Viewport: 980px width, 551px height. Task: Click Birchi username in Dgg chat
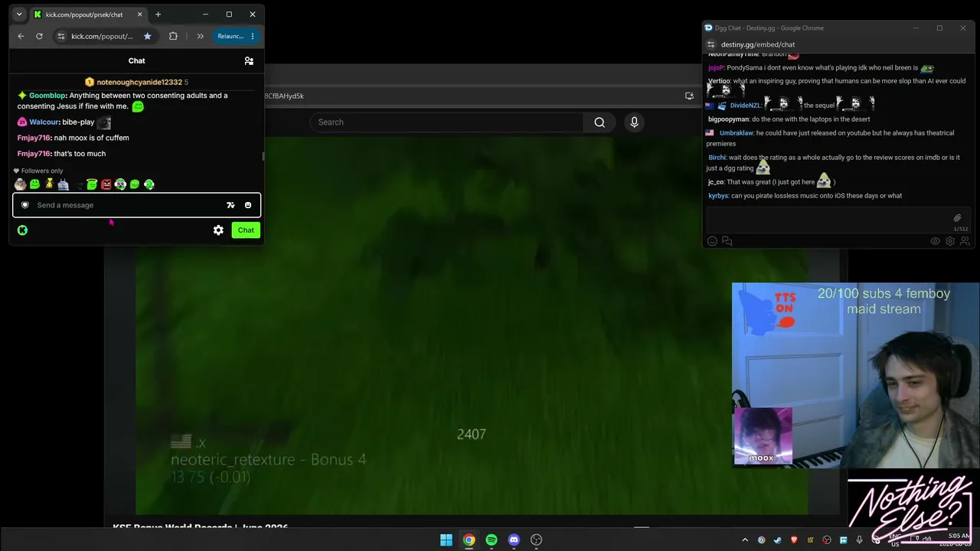[x=717, y=158]
